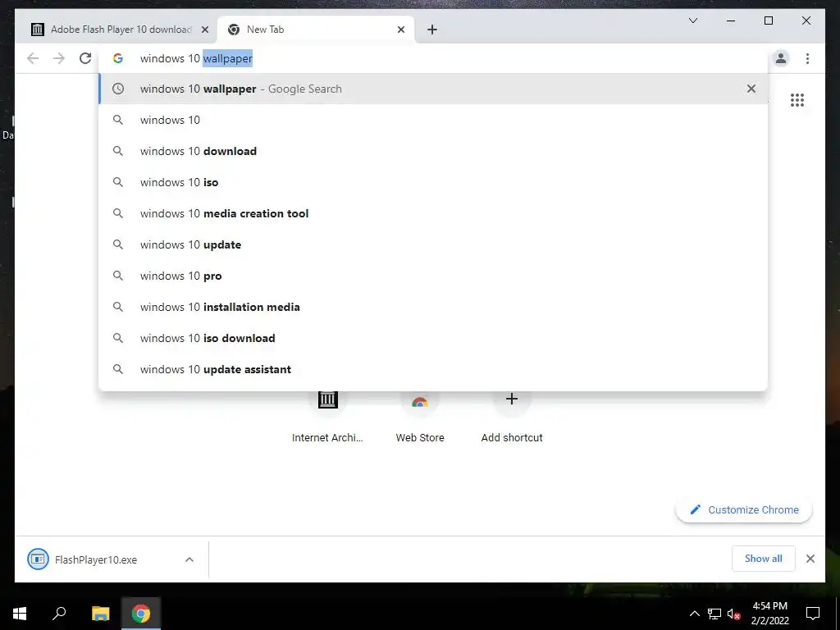The width and height of the screenshot is (840, 630).
Task: Open the taskbar clock and date
Action: click(x=769, y=614)
